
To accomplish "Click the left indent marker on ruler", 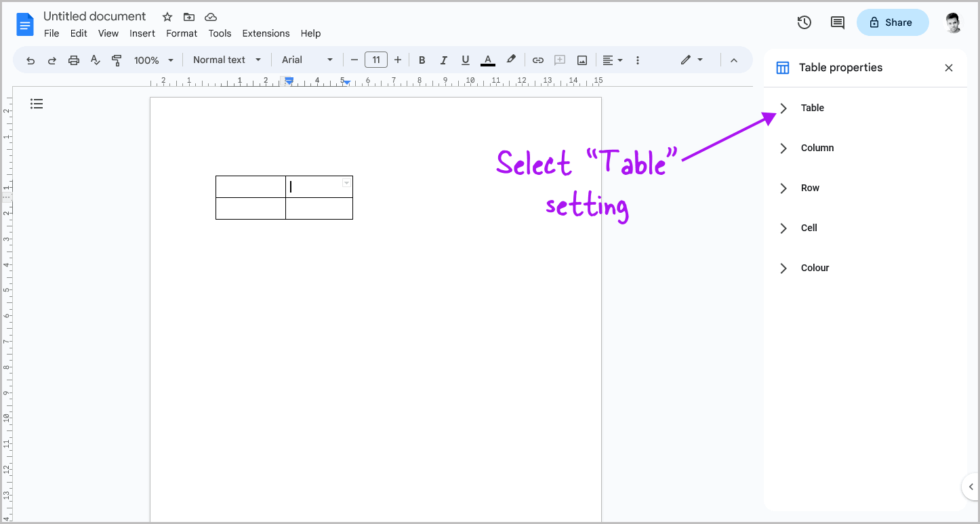I will [x=289, y=81].
